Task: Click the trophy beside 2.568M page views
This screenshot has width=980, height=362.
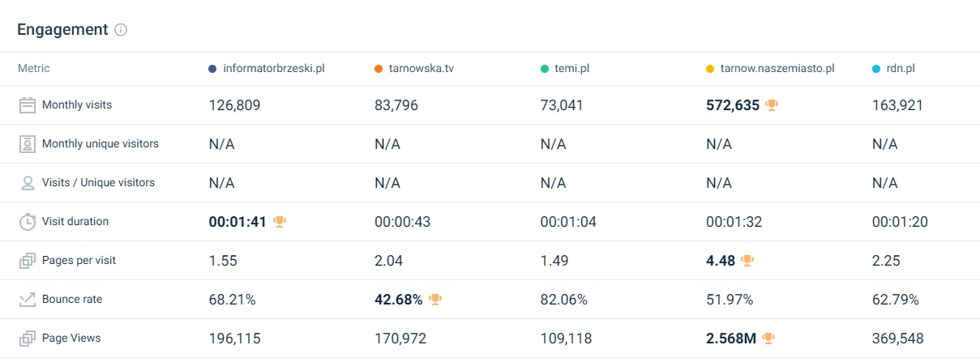Action: [x=769, y=338]
